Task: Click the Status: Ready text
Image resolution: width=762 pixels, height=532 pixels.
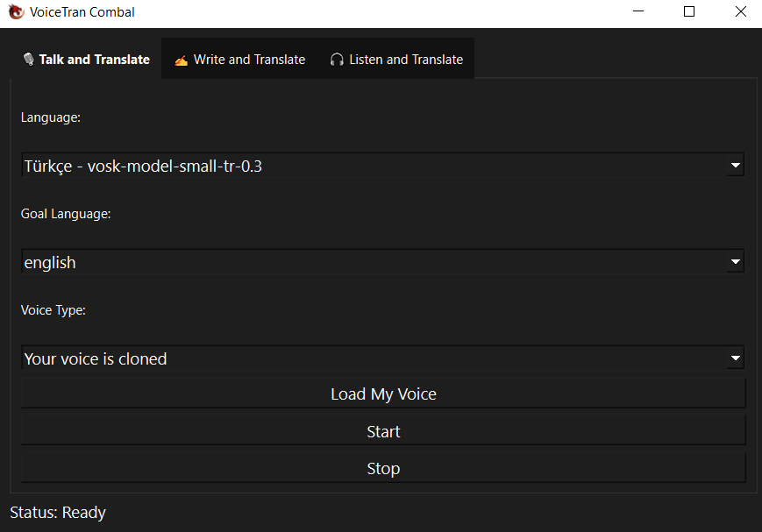Action: point(58,513)
